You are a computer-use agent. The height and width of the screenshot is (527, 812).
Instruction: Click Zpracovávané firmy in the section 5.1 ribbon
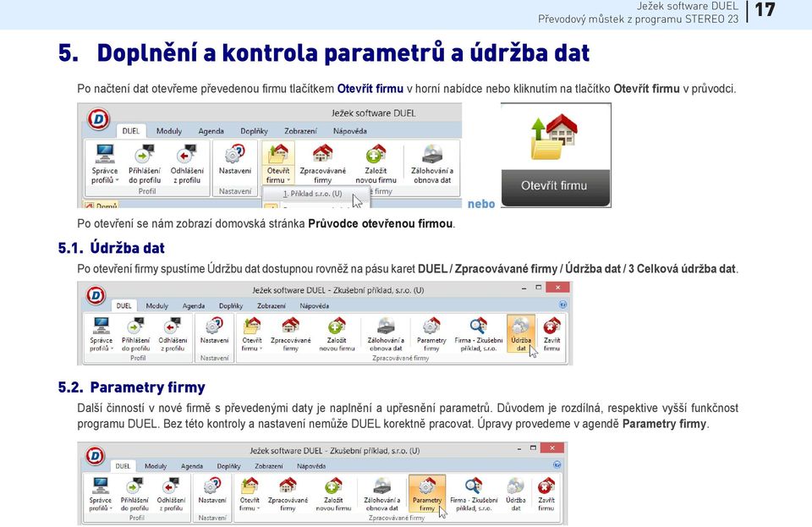(290, 334)
